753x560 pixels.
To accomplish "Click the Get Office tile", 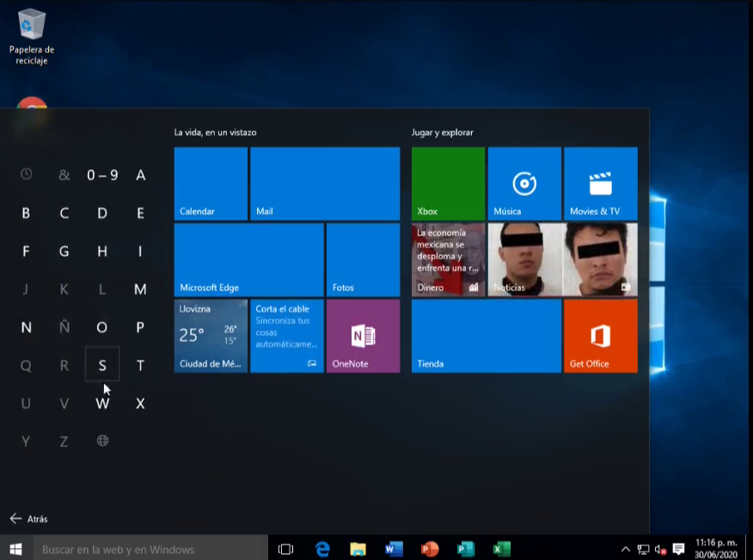I will tap(600, 336).
